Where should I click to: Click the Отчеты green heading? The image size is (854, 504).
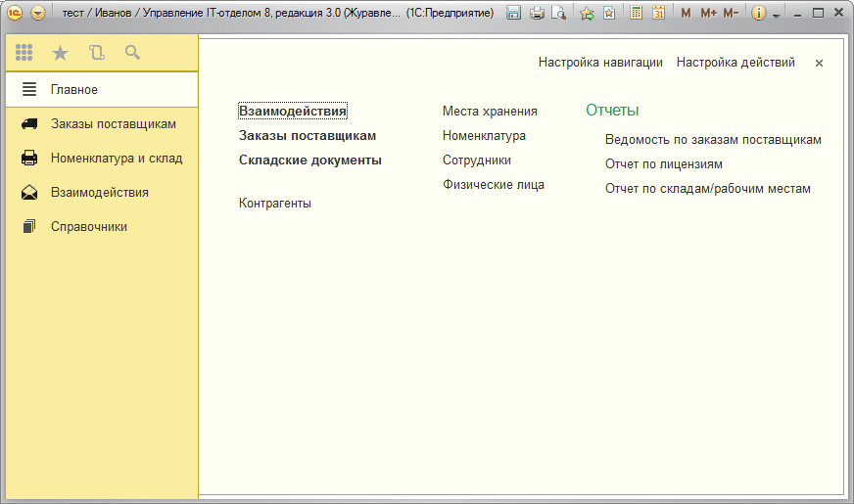pyautogui.click(x=612, y=110)
